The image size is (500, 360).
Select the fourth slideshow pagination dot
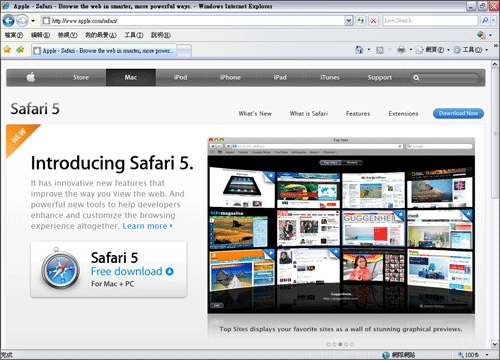pyautogui.click(x=346, y=344)
